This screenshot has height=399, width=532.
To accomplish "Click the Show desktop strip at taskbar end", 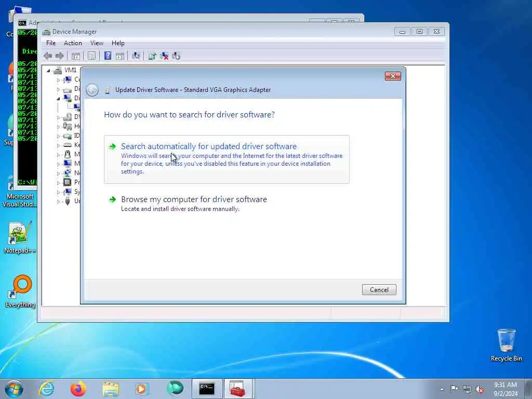I will (x=528, y=389).
